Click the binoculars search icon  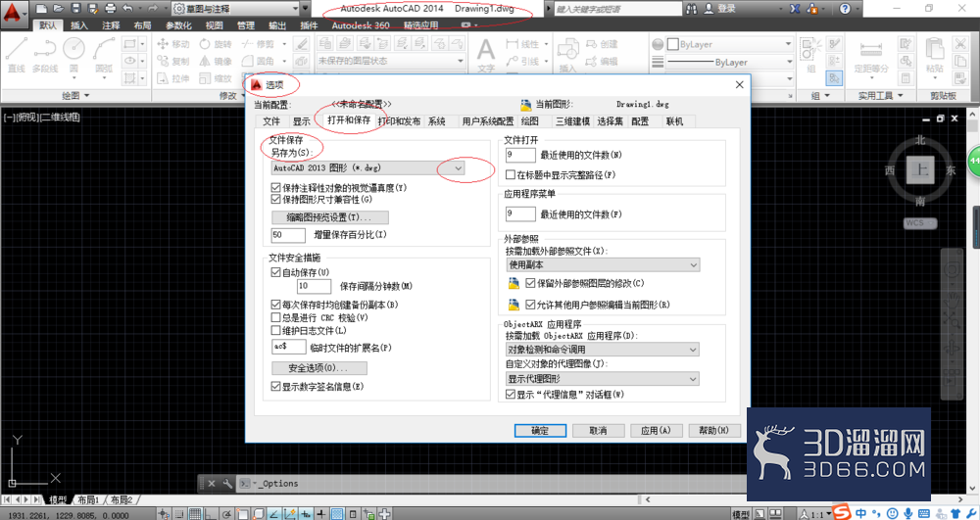tap(691, 9)
